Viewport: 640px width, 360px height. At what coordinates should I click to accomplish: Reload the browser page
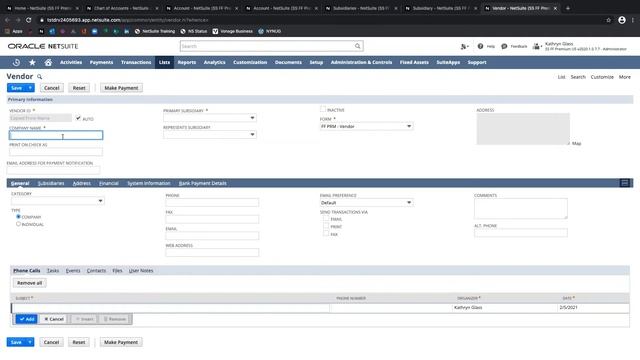point(29,20)
